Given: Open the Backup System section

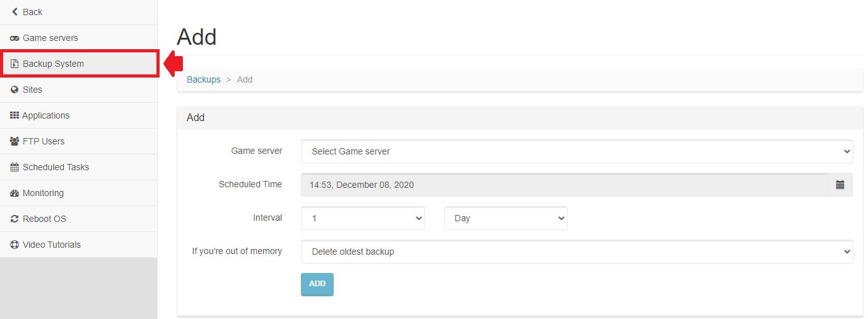Looking at the screenshot, I should click(78, 64).
